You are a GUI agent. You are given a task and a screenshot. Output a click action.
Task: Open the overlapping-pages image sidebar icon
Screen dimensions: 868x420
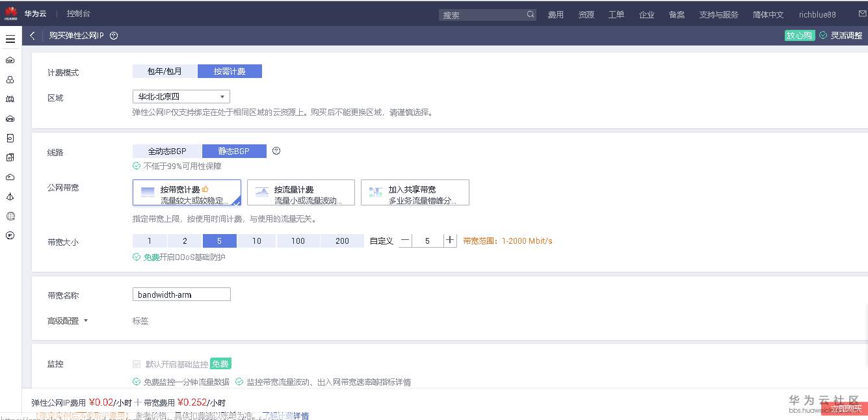tap(10, 157)
